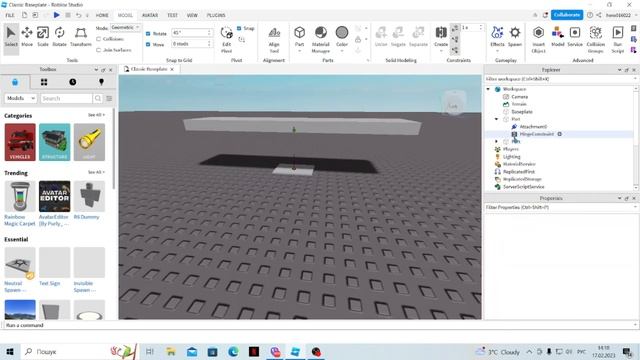Toggle the pivot Snap checkbox
Image resolution: width=640 pixels, height=360 pixels.
pos(239,28)
